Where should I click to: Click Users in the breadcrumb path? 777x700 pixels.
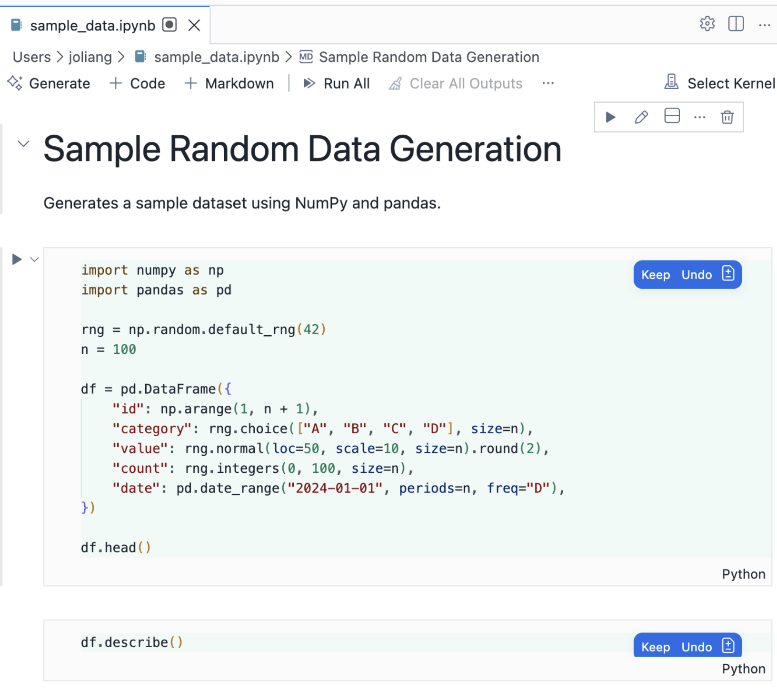[31, 57]
